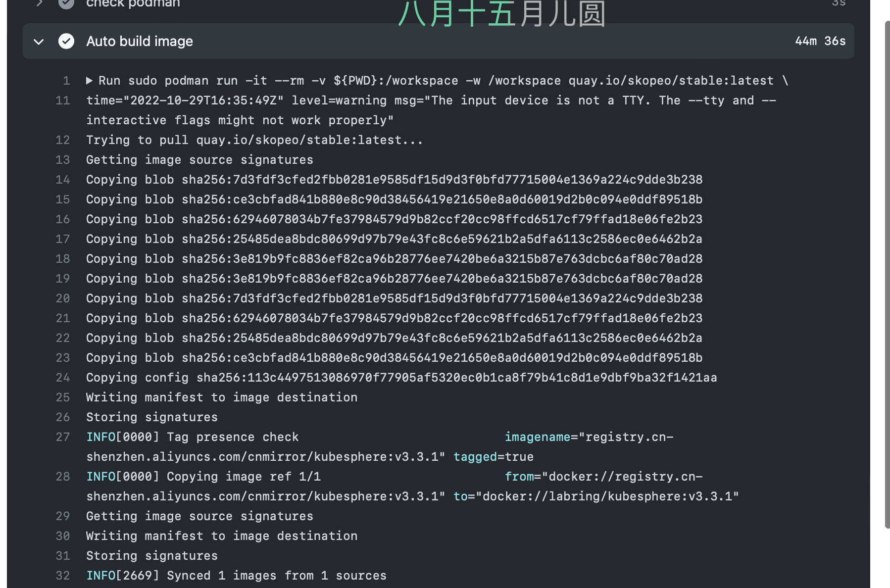Toggle visibility of the Auto build image logs
Screen dimensions: 890x588
[x=39, y=41]
